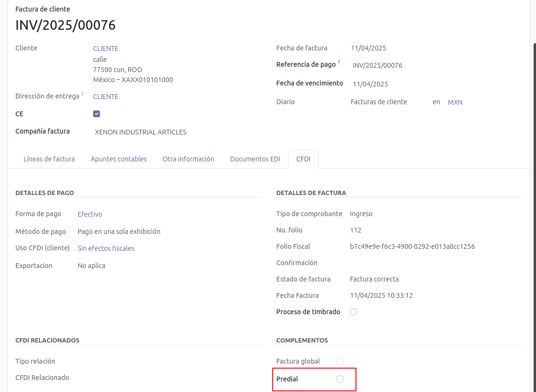Tick the Factura global checkbox
This screenshot has width=536, height=392.
340,361
